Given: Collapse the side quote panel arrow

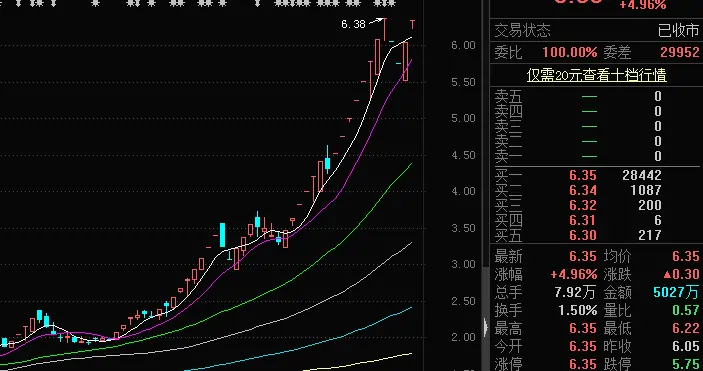Looking at the screenshot, I should [x=486, y=327].
